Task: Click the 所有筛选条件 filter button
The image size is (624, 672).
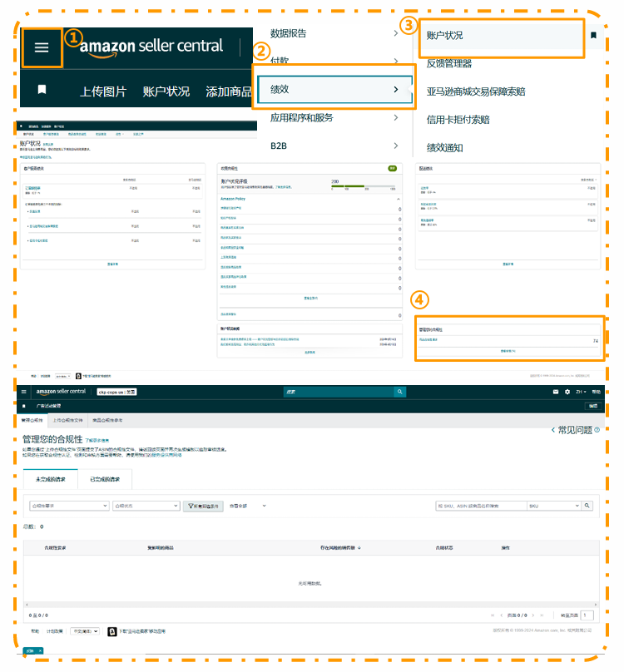Action: coord(203,506)
